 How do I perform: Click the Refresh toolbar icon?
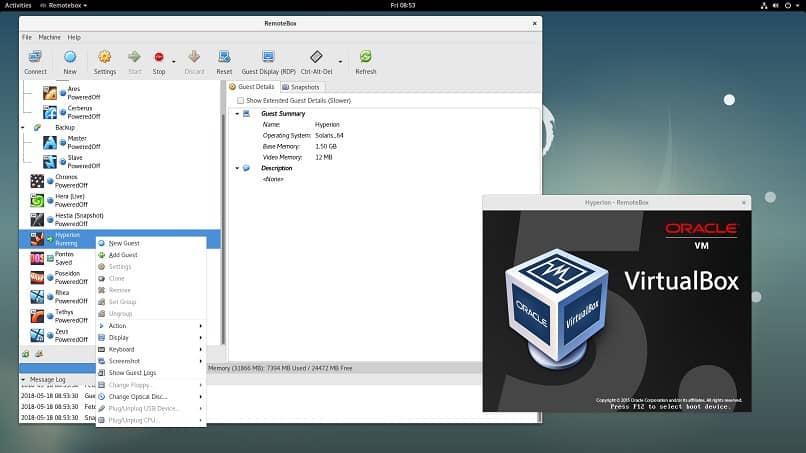(365, 57)
